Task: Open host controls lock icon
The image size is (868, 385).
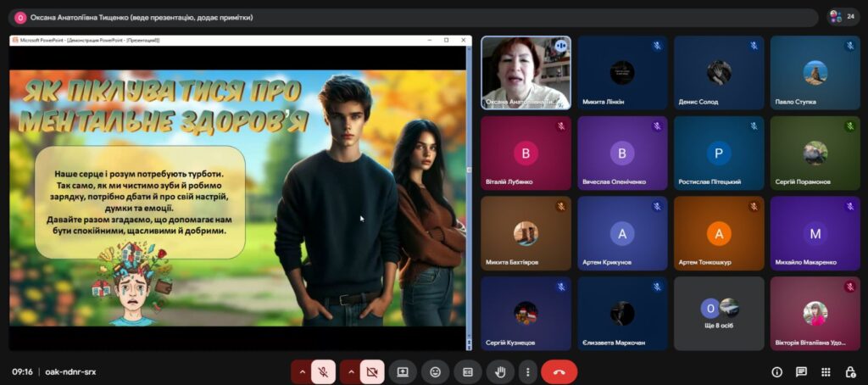Action: coord(850,372)
